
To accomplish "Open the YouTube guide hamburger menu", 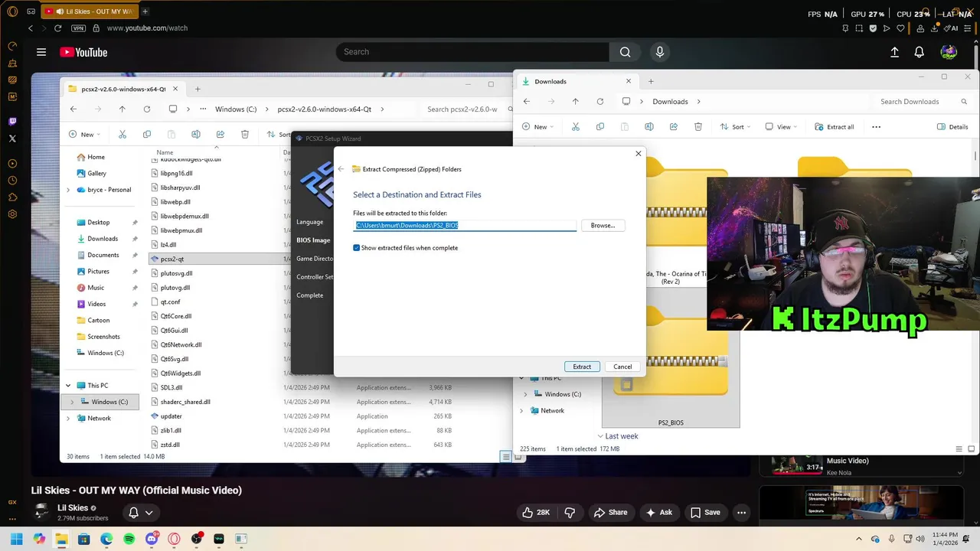I will (41, 52).
